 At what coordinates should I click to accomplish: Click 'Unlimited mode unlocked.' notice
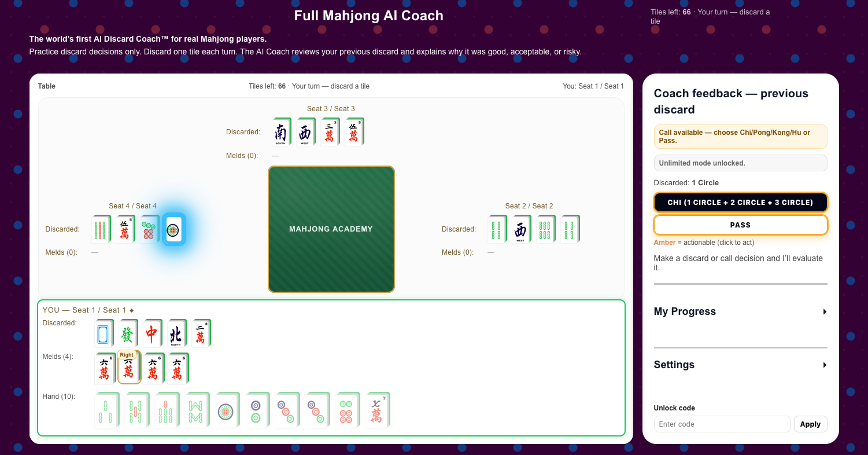click(740, 163)
